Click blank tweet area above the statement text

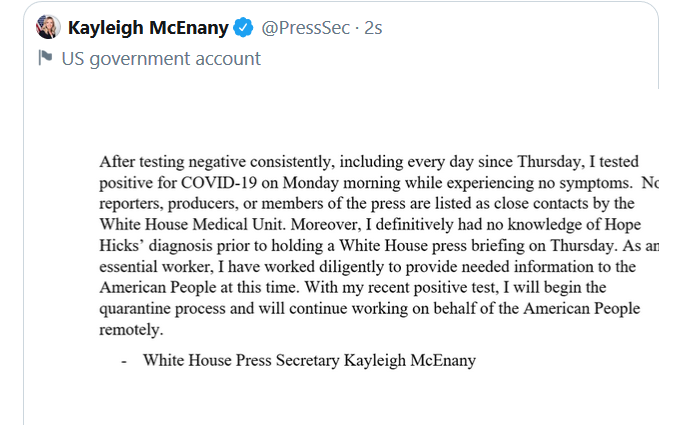coord(342,117)
